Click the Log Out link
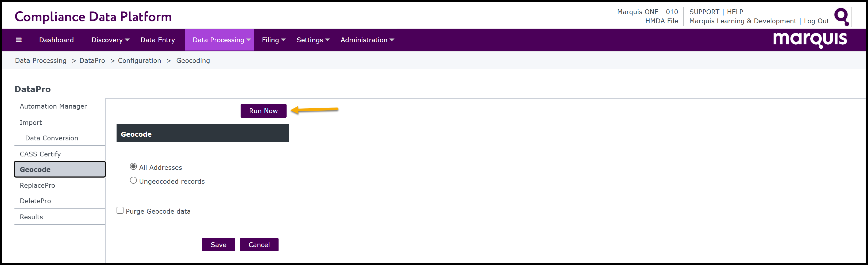This screenshot has height=265, width=868. point(816,21)
